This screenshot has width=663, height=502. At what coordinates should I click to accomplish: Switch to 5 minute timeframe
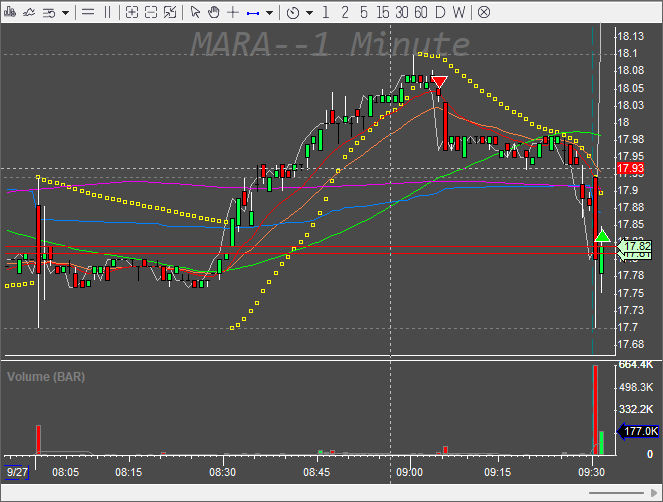coord(364,13)
